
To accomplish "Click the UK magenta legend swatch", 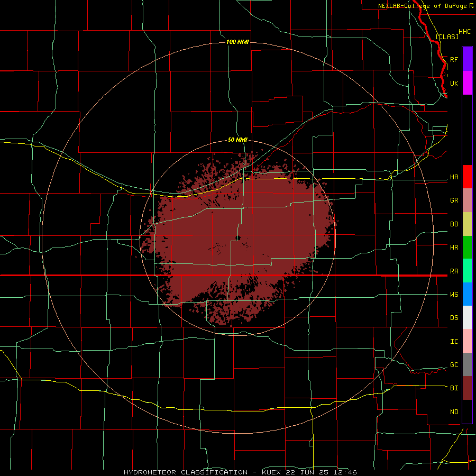I will pyautogui.click(x=467, y=83).
